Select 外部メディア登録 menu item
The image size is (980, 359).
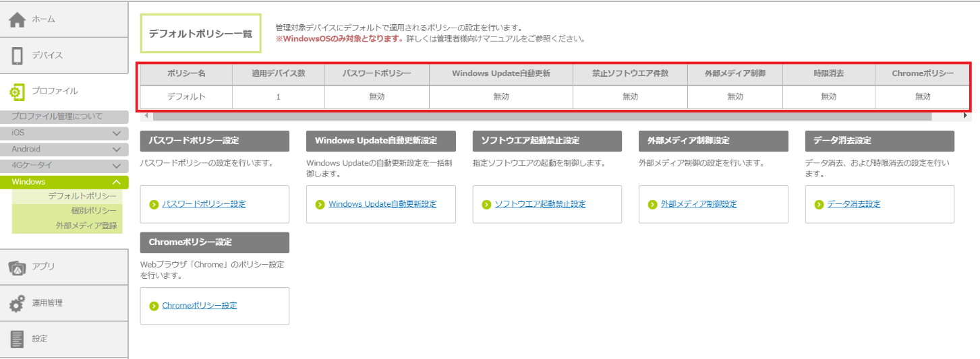[x=86, y=226]
